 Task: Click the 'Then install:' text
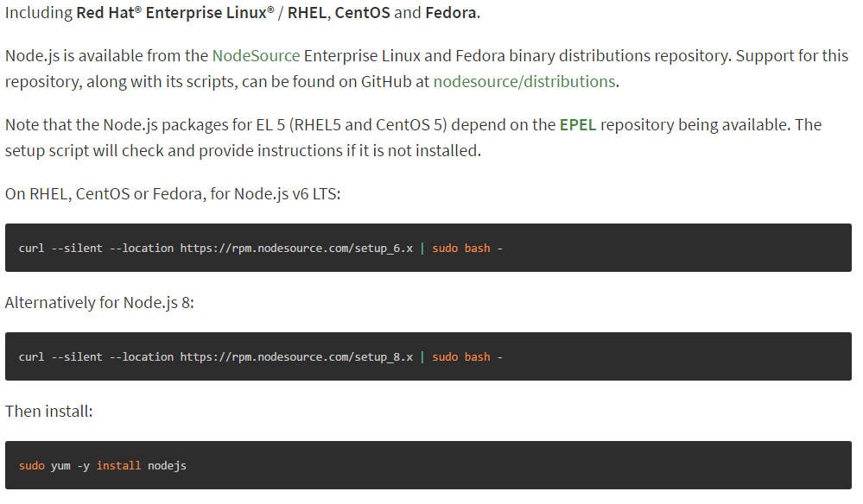click(x=49, y=411)
